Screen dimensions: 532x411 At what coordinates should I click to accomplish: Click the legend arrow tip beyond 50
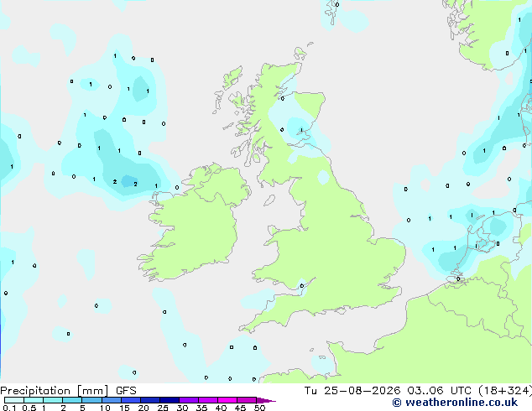point(266,400)
